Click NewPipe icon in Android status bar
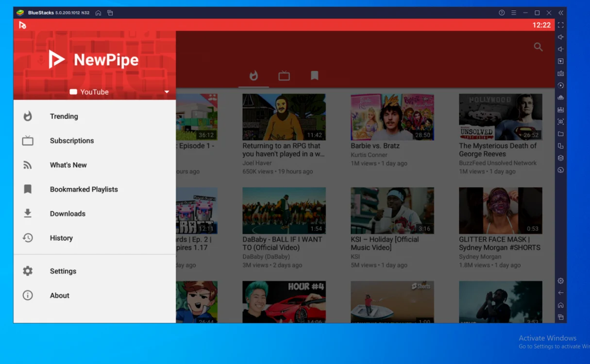 coord(22,25)
